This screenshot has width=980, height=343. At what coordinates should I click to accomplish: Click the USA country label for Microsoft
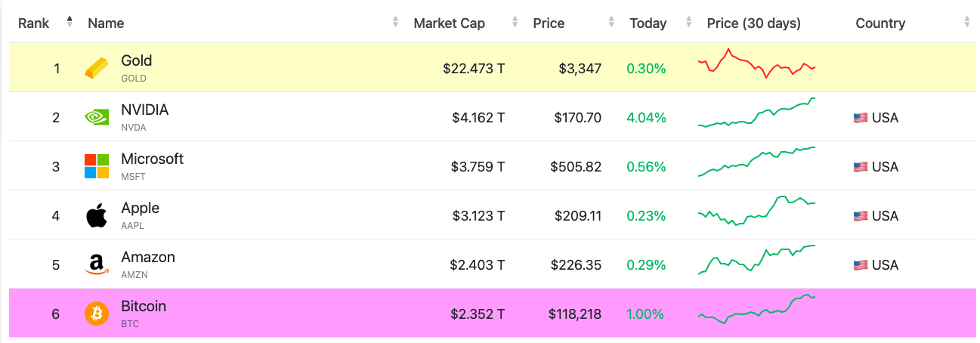click(885, 167)
